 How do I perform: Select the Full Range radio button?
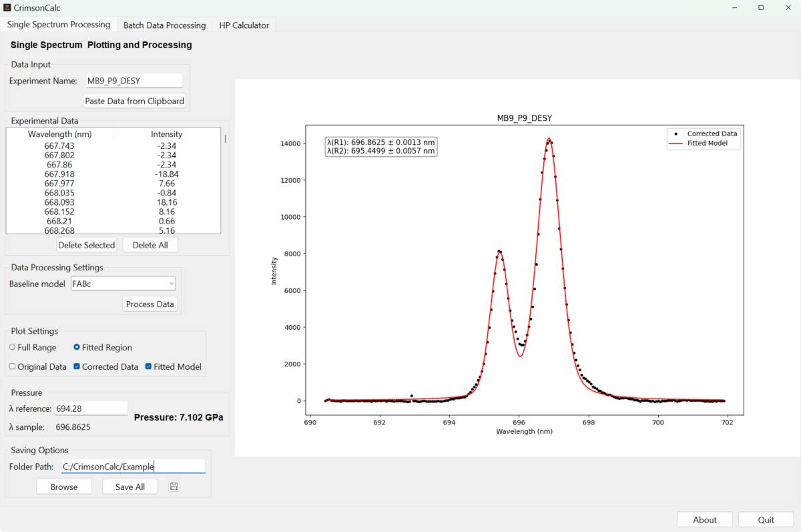(13, 347)
